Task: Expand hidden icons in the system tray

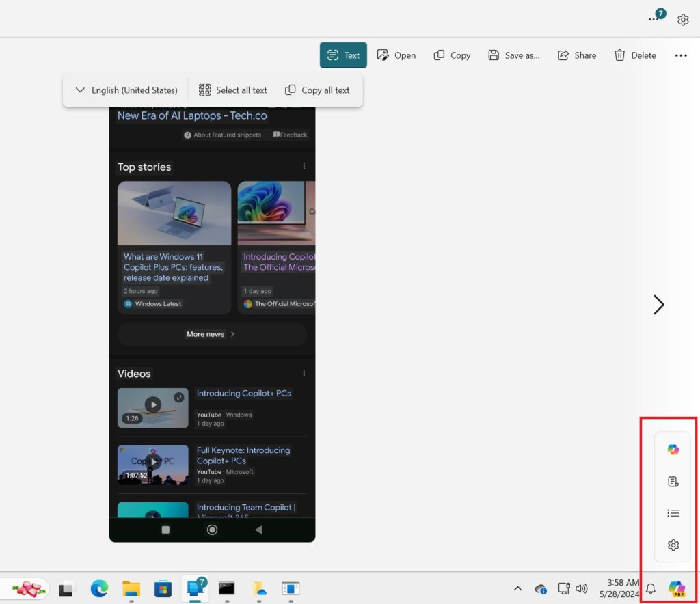Action: coord(517,588)
